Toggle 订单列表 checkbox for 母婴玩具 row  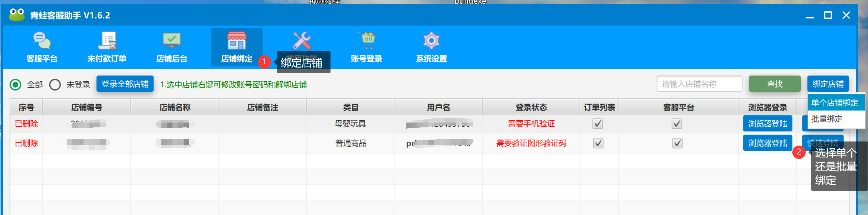(598, 124)
